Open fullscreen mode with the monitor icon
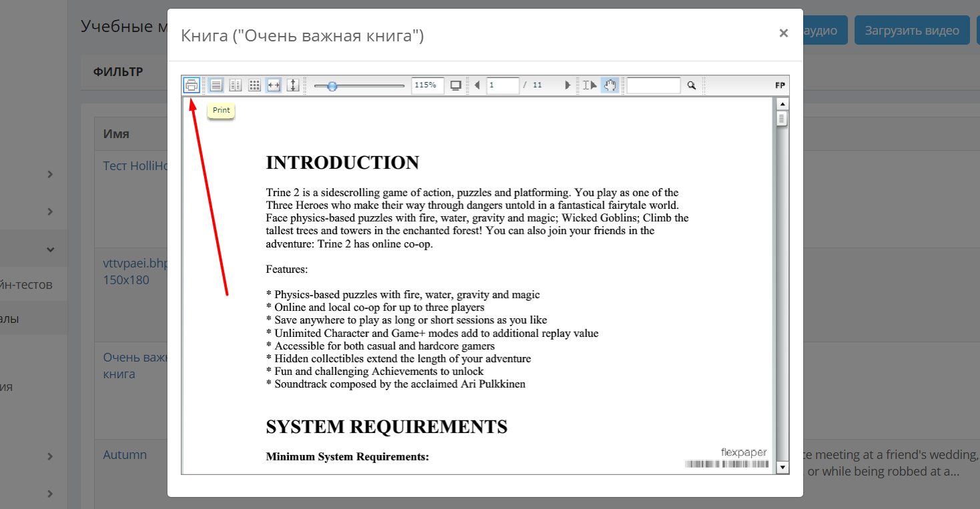The width and height of the screenshot is (980, 509). pos(456,85)
